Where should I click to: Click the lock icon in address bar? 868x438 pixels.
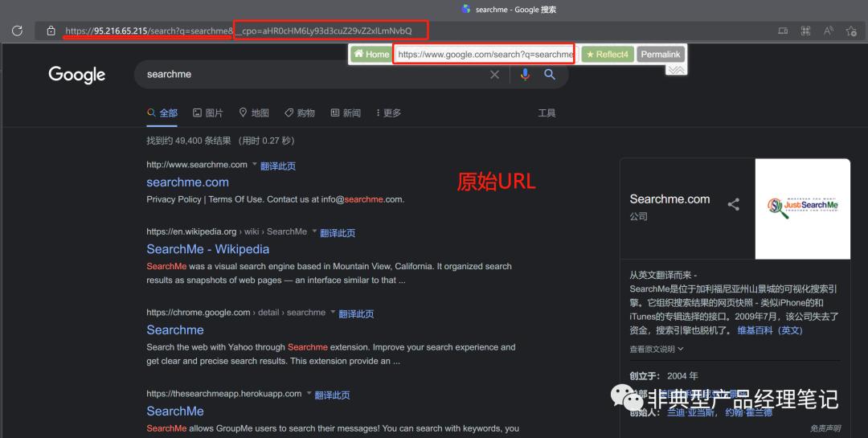[51, 31]
